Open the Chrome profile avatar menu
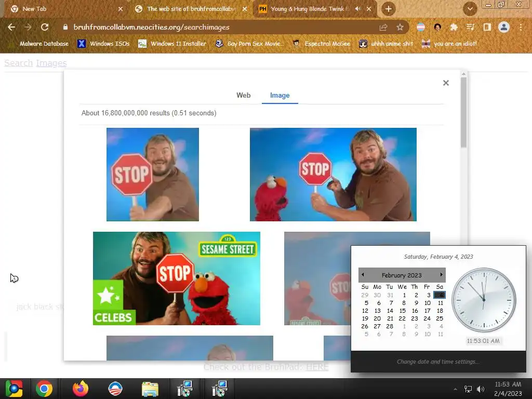 (504, 27)
